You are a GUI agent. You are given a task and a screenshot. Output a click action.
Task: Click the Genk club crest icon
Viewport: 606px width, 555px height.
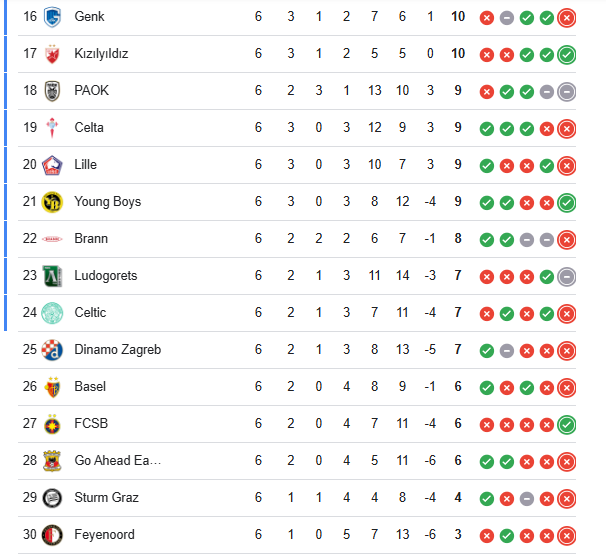pyautogui.click(x=53, y=17)
